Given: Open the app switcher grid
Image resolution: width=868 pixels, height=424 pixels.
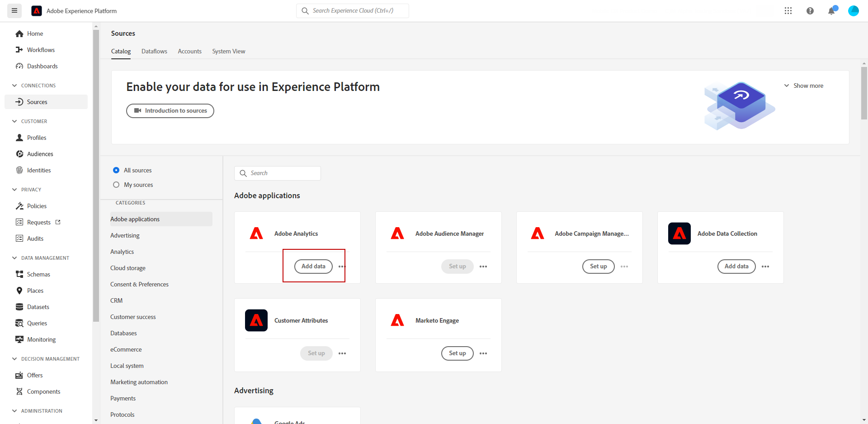Looking at the screenshot, I should click(x=788, y=11).
